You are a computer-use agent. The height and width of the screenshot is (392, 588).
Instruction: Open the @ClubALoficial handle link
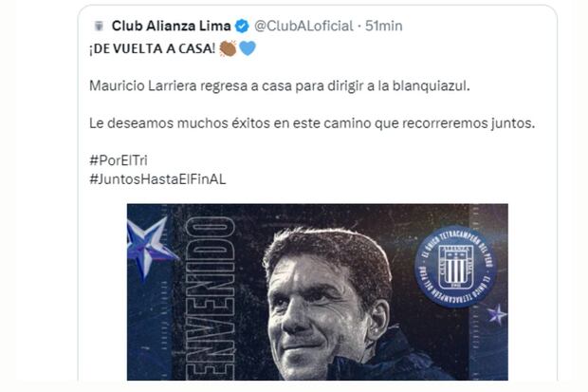(303, 26)
